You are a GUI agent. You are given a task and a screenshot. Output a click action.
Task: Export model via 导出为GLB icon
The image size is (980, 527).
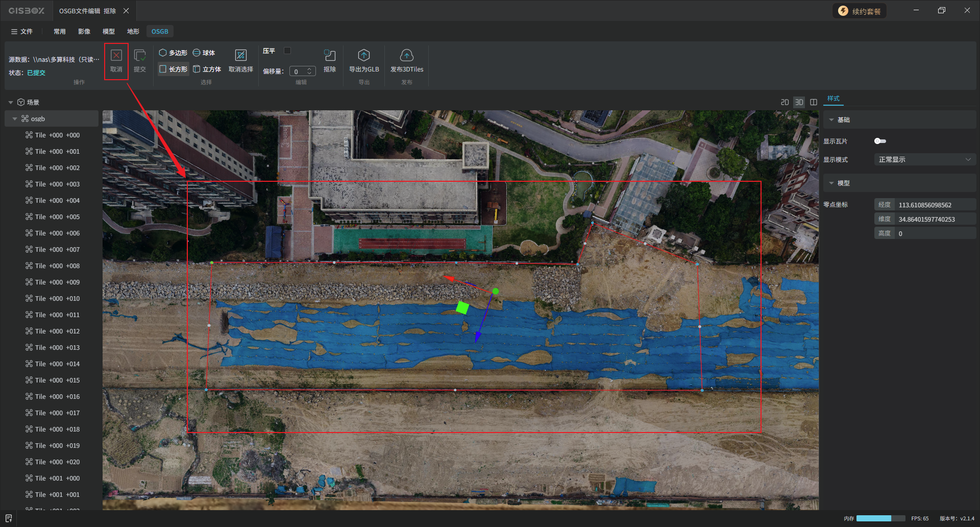tap(363, 56)
